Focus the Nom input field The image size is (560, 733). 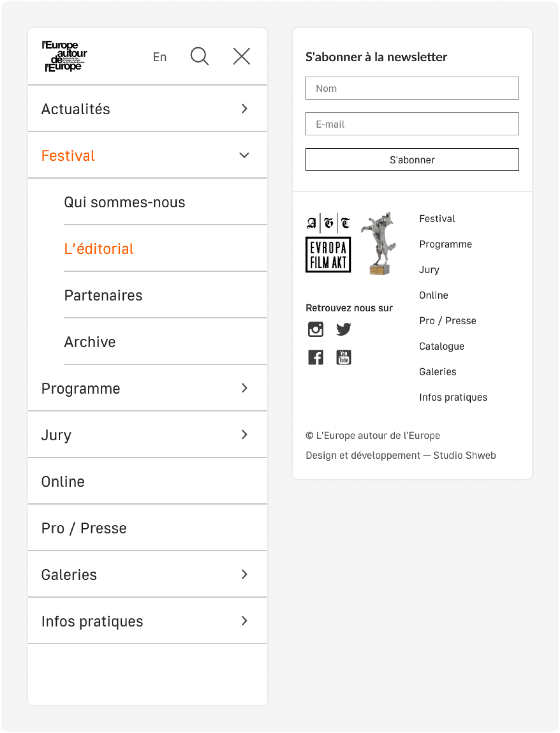tap(412, 89)
